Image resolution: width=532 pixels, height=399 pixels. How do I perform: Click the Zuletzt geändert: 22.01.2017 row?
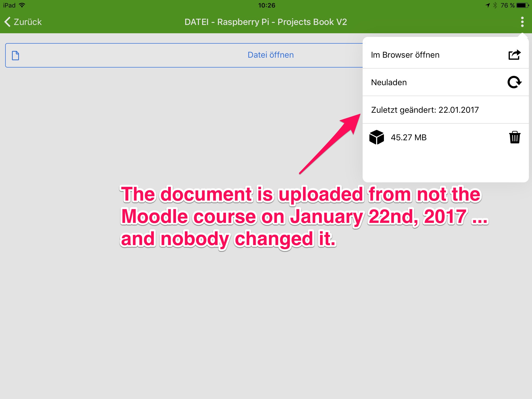click(445, 110)
